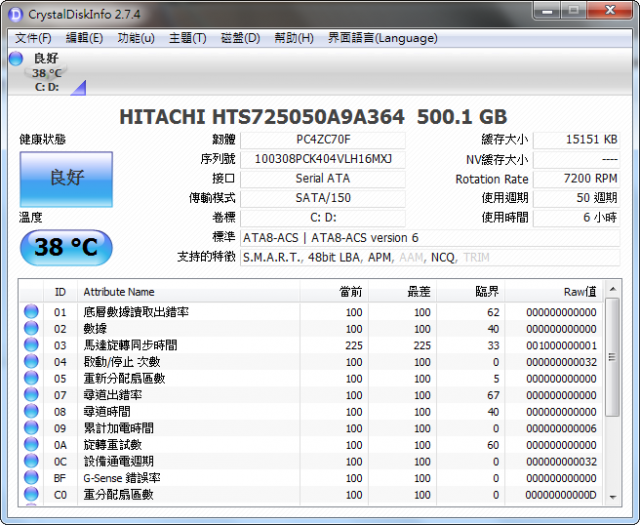Viewport: 640px width, 525px height.
Task: Select row 累計加電時間
Action: [x=311, y=428]
